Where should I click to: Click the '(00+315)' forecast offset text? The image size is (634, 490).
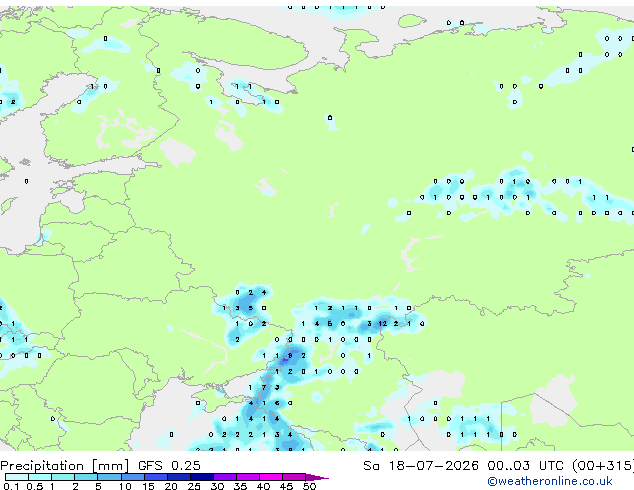click(603, 466)
